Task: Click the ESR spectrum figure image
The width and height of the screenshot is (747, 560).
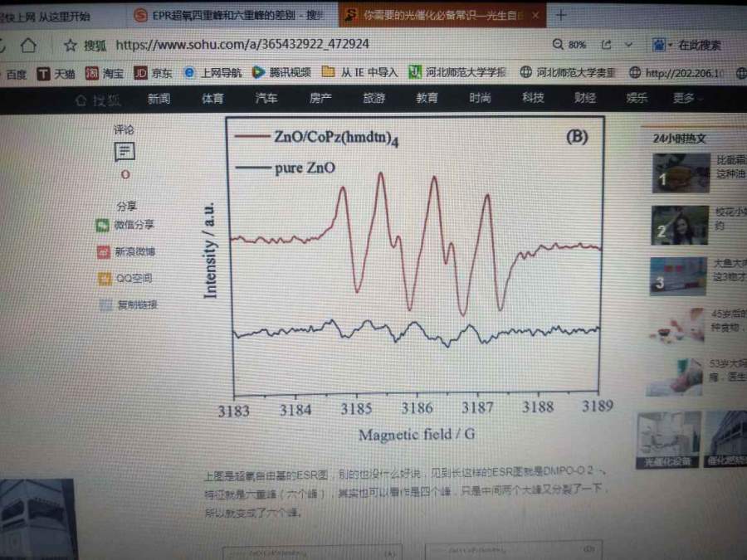Action: coord(408,280)
